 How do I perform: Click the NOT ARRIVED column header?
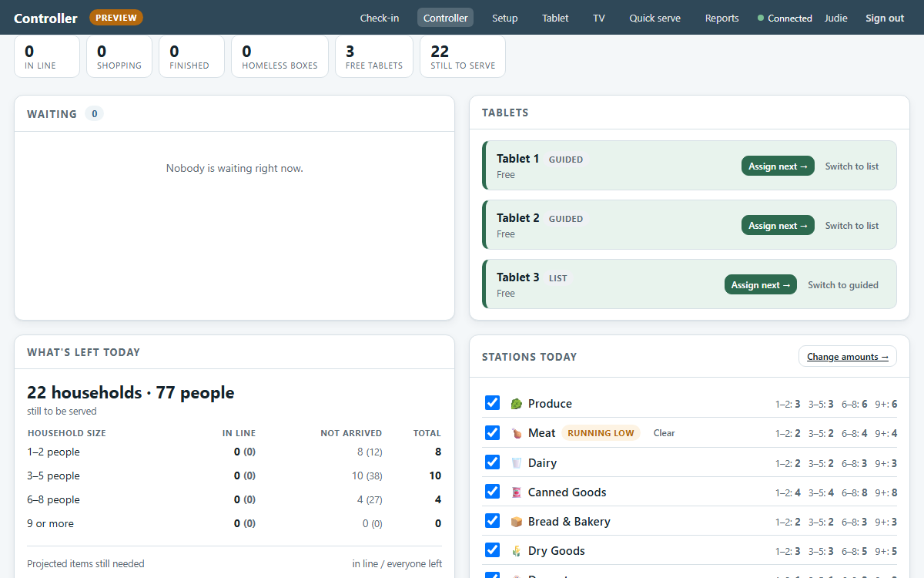351,433
